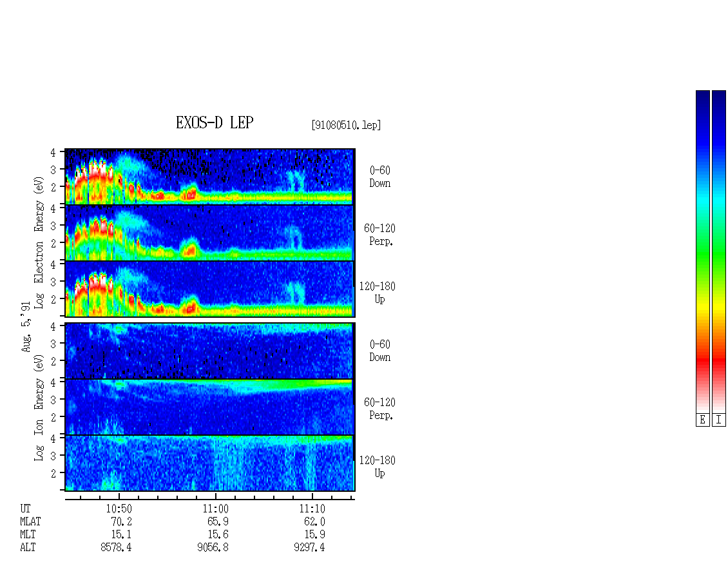Open the ion 60-120 Perp. spectrogram panel
Viewport: 728px width, 564px height.
tap(210, 407)
